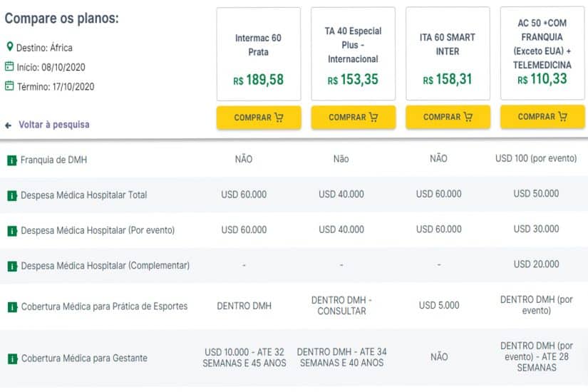Click calendar icon beside Término date
The image size is (588, 392).
coord(9,86)
